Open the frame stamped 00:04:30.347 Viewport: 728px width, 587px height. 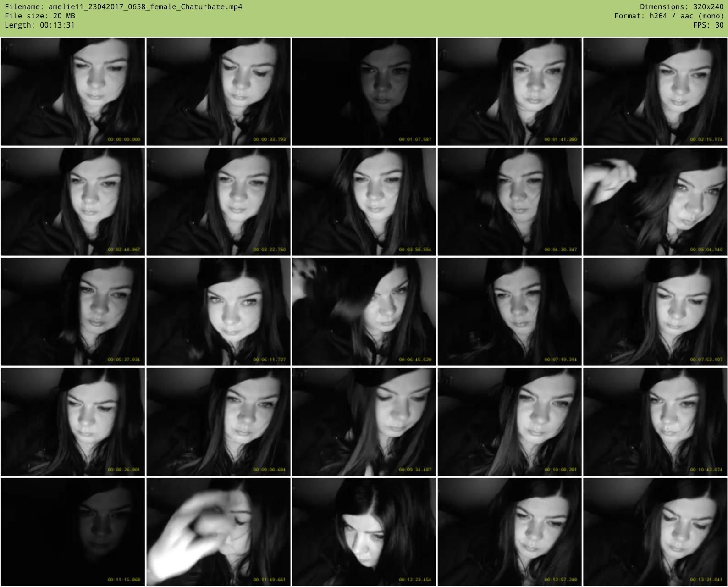coord(509,202)
